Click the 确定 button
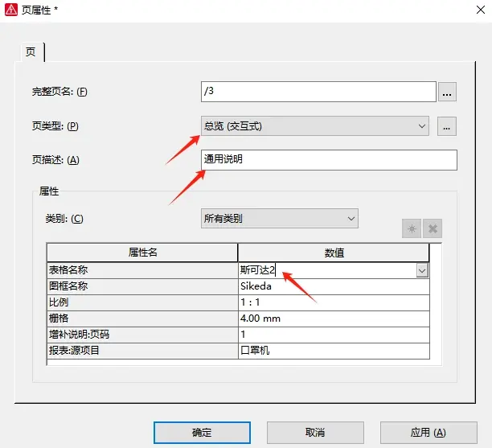492x448 pixels. click(202, 432)
